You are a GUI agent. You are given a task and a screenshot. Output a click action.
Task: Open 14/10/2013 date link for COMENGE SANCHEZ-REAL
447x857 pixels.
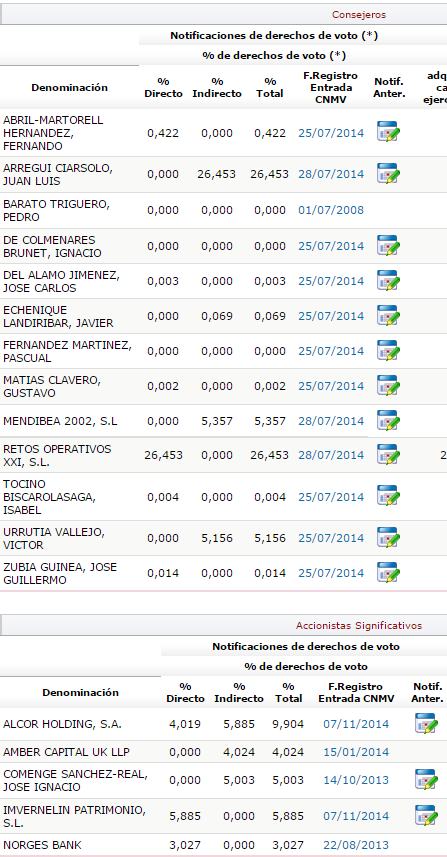(x=356, y=780)
